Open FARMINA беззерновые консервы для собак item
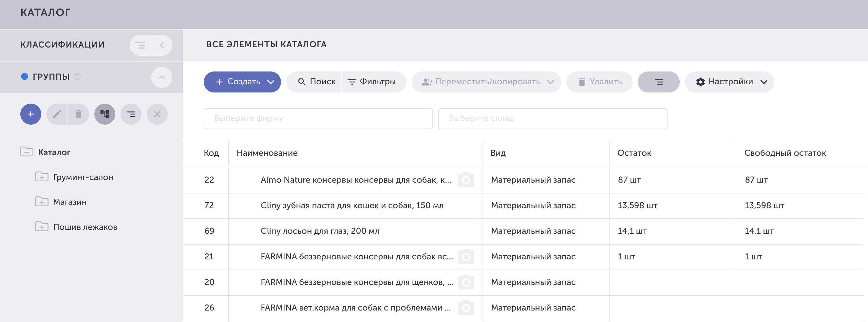 tap(357, 257)
